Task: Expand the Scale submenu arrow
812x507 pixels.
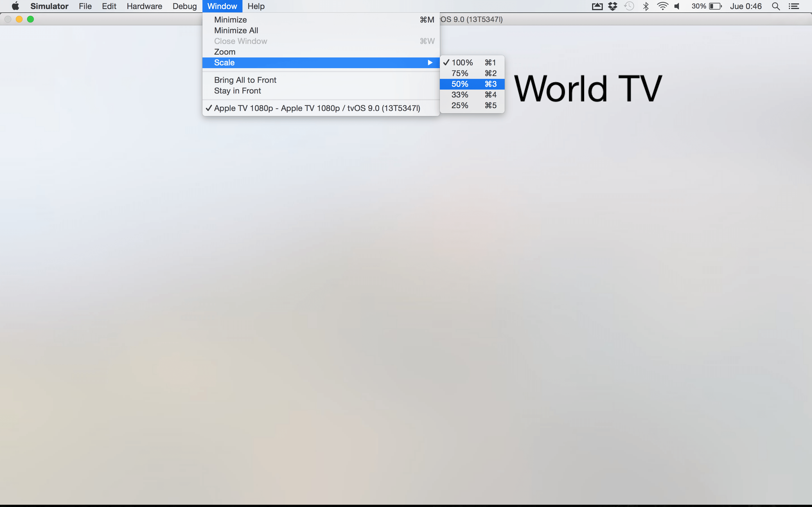Action: point(430,63)
